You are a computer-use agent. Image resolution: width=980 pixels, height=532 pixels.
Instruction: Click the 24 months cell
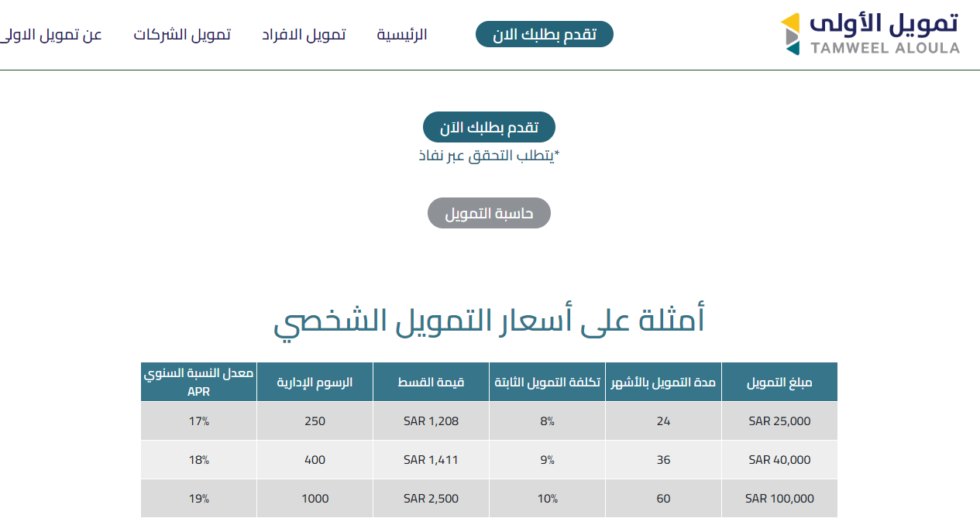(663, 421)
